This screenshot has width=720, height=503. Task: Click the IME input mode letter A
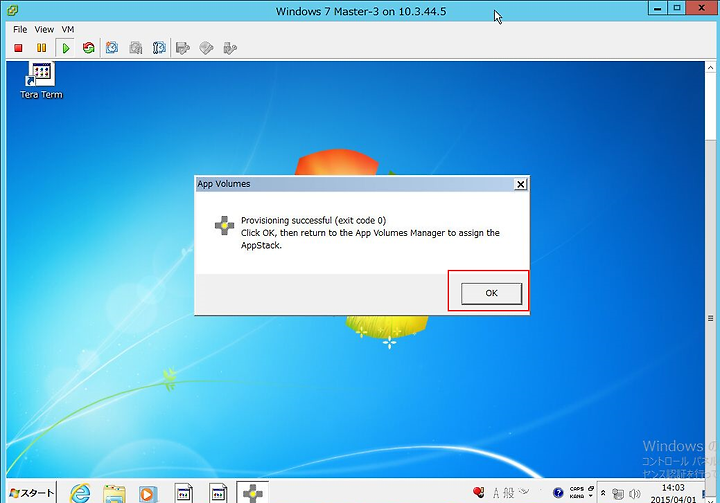496,493
